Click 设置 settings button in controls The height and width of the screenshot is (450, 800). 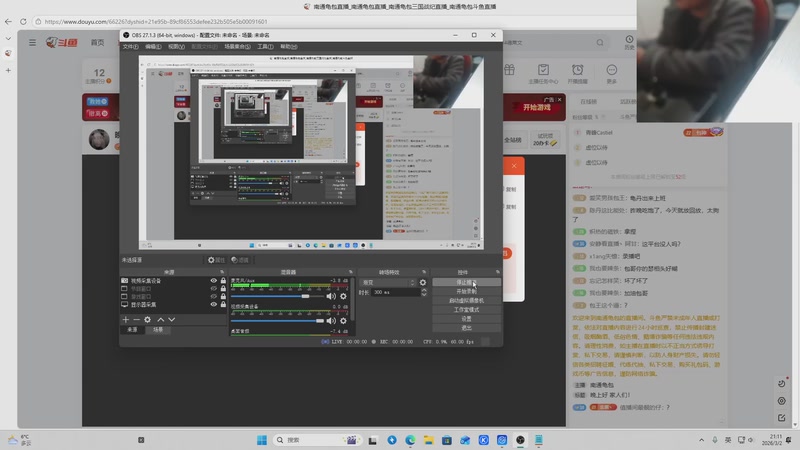[x=466, y=319]
